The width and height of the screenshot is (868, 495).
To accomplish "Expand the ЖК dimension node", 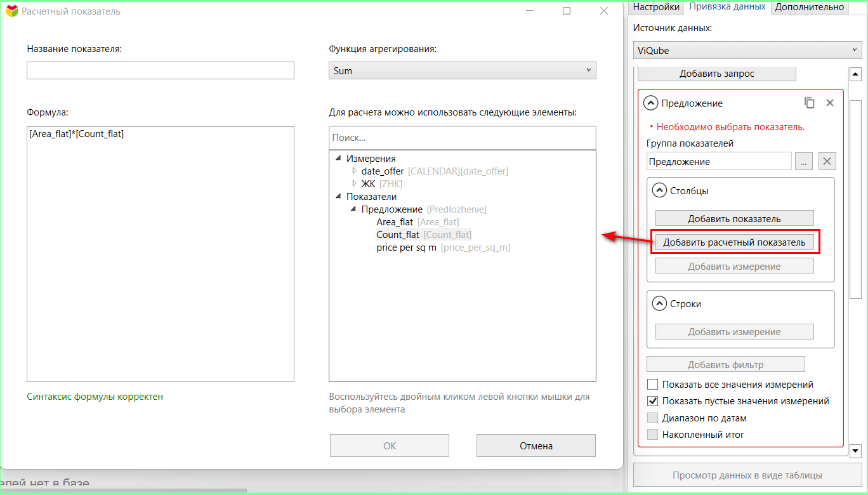I will coord(355,184).
